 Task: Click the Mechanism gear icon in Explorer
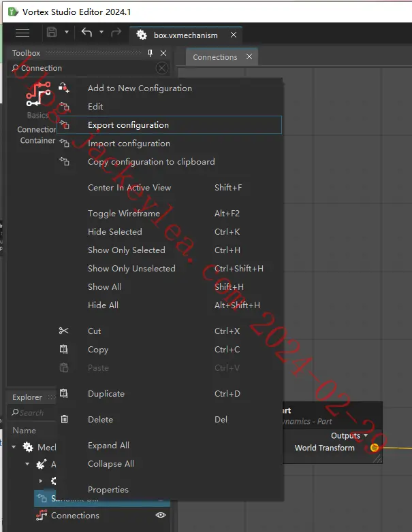coord(28,447)
